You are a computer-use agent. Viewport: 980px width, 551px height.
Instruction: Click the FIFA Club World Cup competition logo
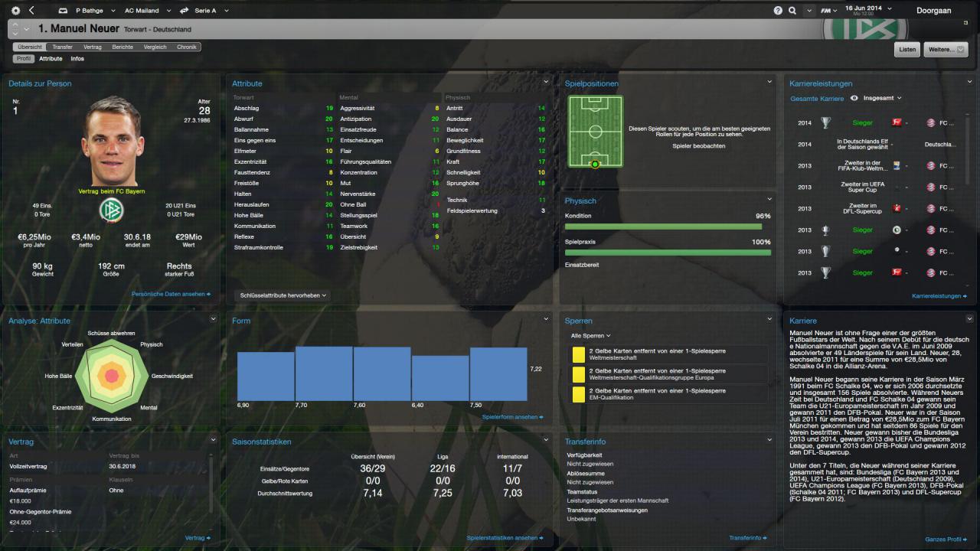click(897, 165)
